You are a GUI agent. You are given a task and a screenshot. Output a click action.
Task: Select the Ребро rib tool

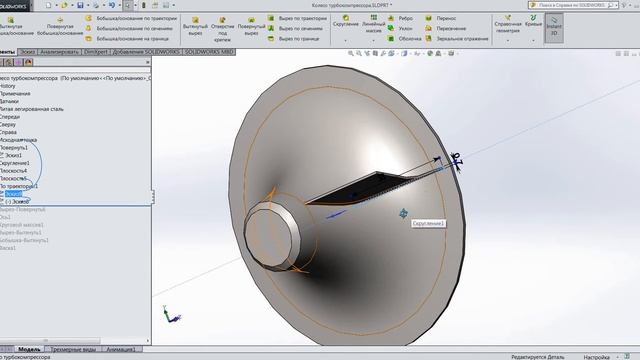click(x=400, y=18)
